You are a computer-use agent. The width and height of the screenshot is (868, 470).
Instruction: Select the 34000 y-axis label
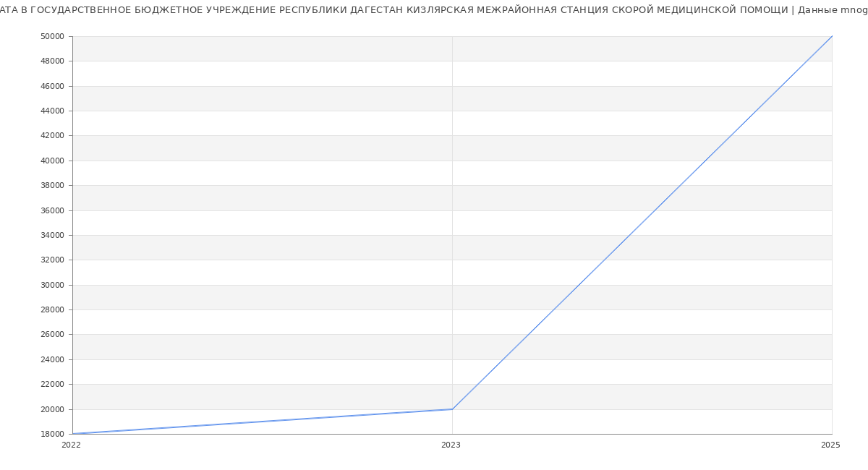53,235
